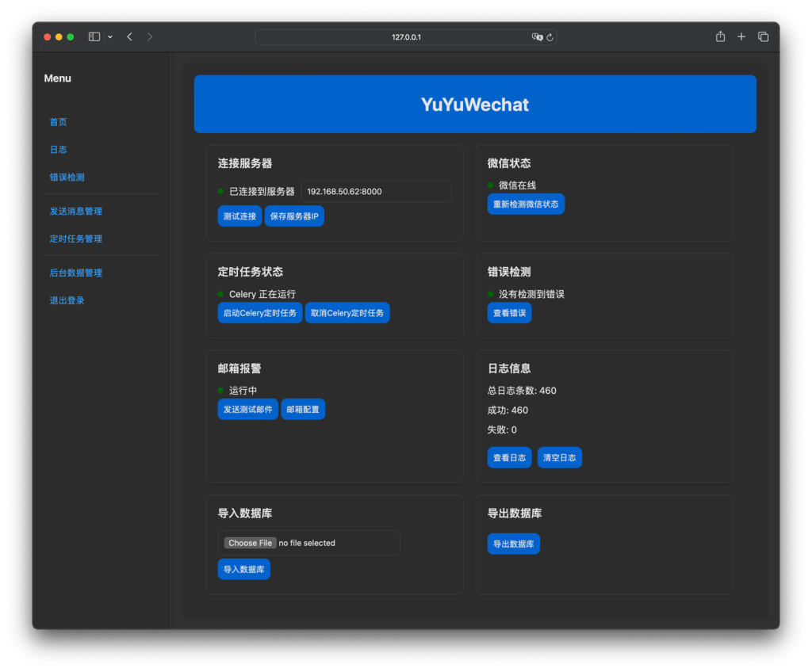Click the 导出数据库 card heading
This screenshot has height=672, width=812.
point(514,513)
